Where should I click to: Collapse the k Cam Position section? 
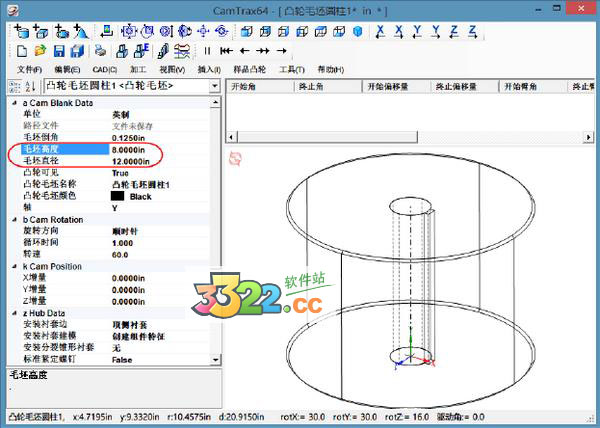[15, 267]
